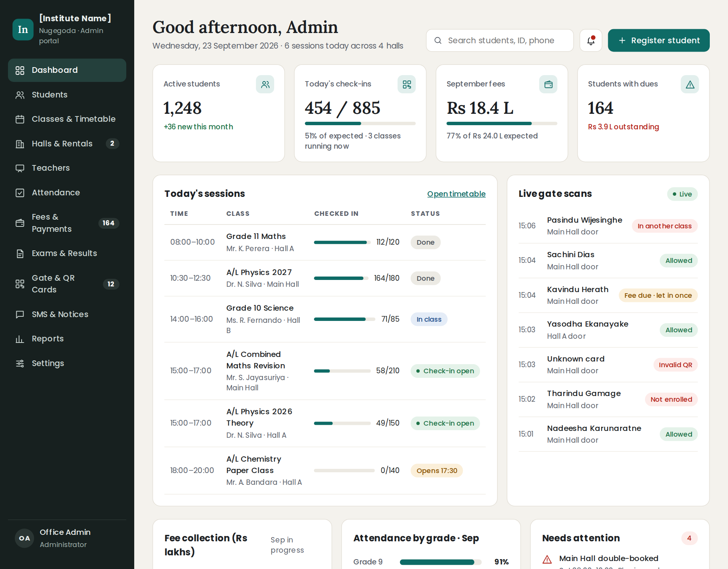Click the Grade 9 attendance bar
728x569 pixels.
click(x=440, y=562)
